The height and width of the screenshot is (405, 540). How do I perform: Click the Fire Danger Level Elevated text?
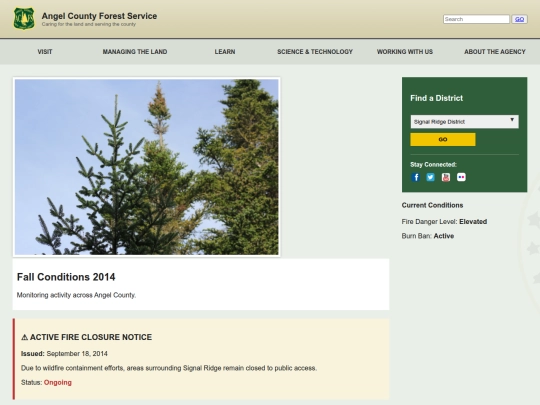click(x=444, y=221)
